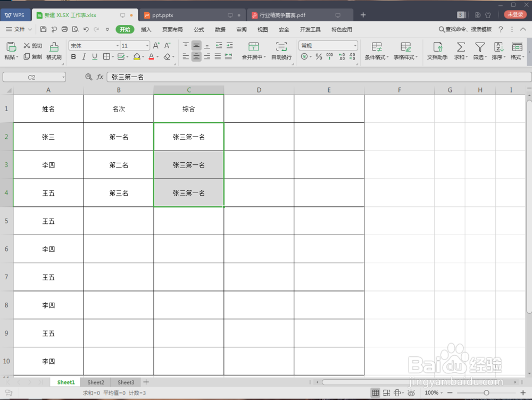
Task: Click the print preview icon
Action: (x=76, y=29)
